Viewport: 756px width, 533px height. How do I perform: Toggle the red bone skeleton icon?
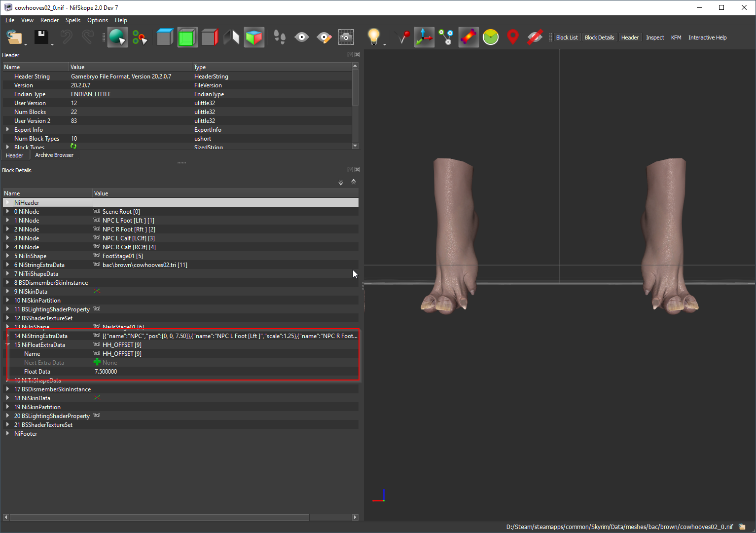coord(468,38)
